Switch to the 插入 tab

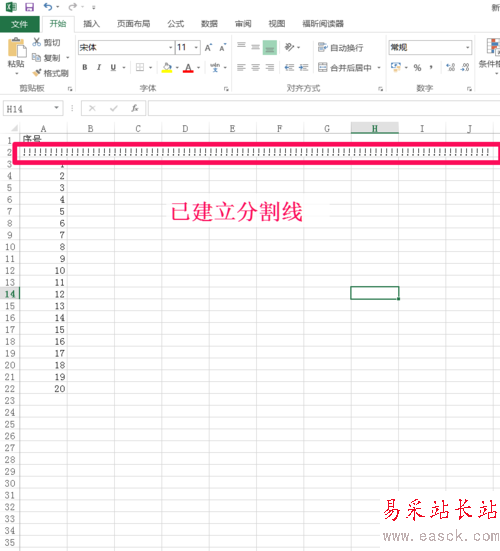pos(91,24)
